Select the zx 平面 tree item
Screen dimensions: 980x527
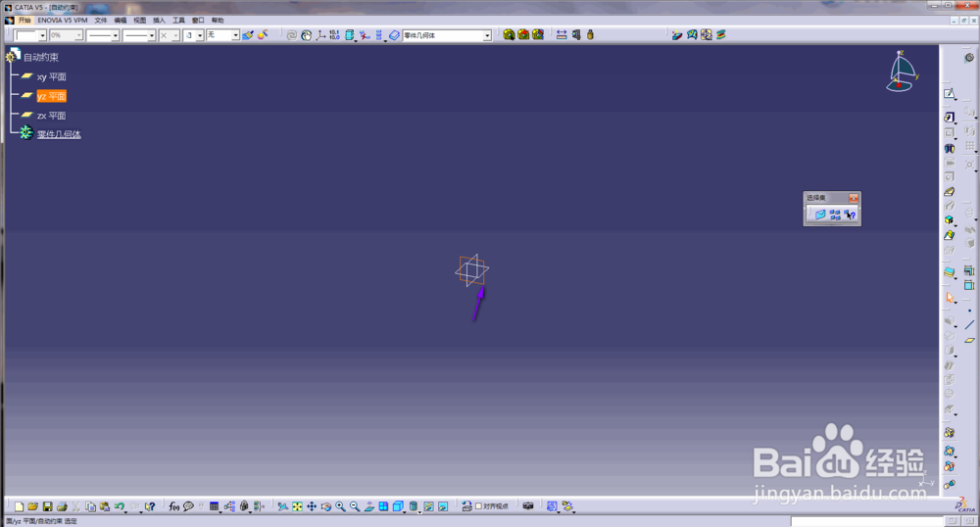click(x=51, y=116)
